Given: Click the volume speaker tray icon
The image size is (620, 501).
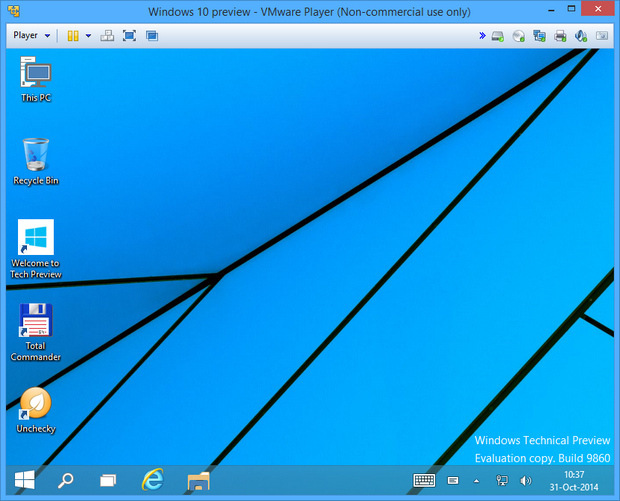Looking at the screenshot, I should point(525,480).
